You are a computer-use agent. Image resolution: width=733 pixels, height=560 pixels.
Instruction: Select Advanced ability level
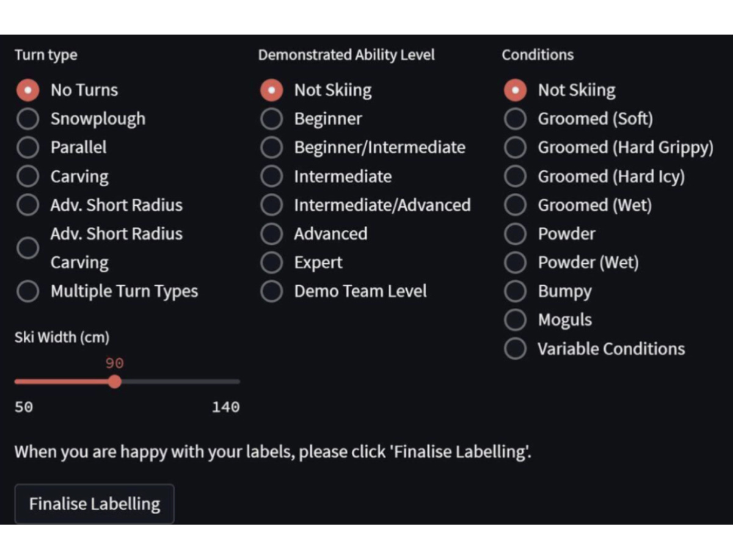[x=271, y=234]
